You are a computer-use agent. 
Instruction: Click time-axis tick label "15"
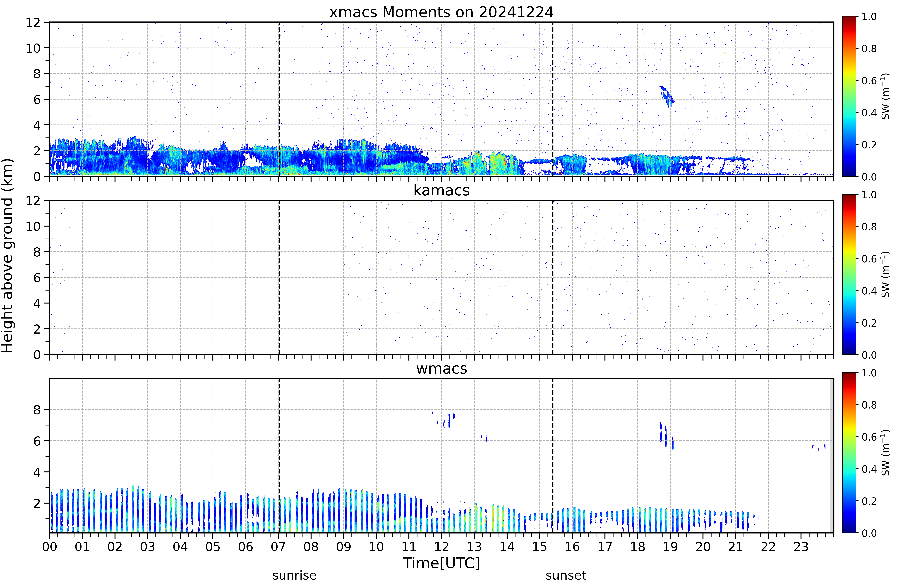[x=540, y=547]
